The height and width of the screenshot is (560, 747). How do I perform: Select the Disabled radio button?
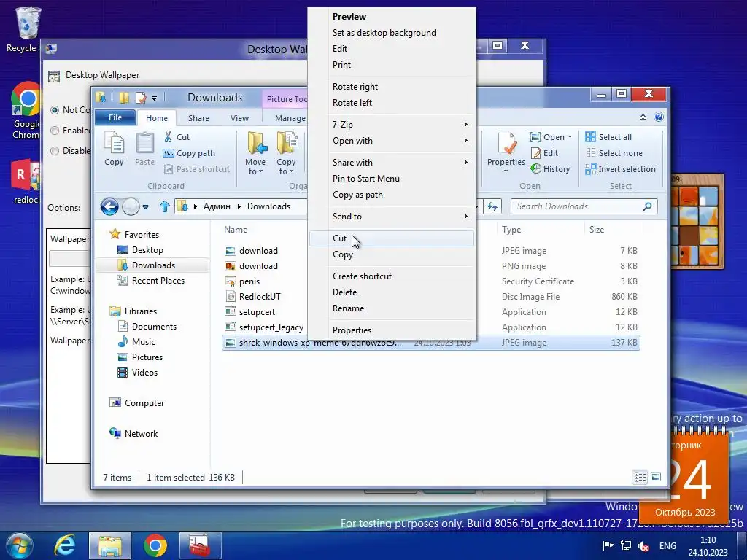tap(55, 151)
